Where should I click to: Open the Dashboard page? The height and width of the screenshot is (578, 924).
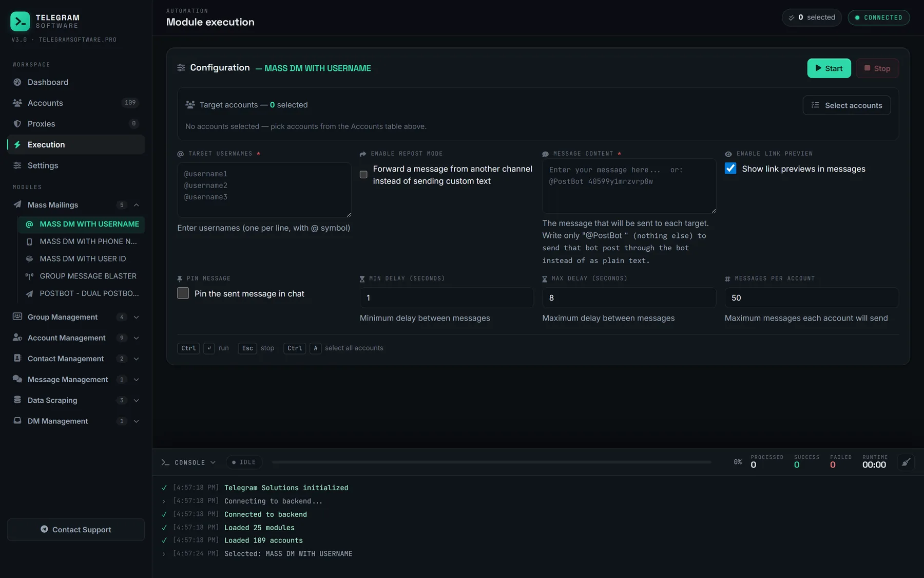point(76,82)
